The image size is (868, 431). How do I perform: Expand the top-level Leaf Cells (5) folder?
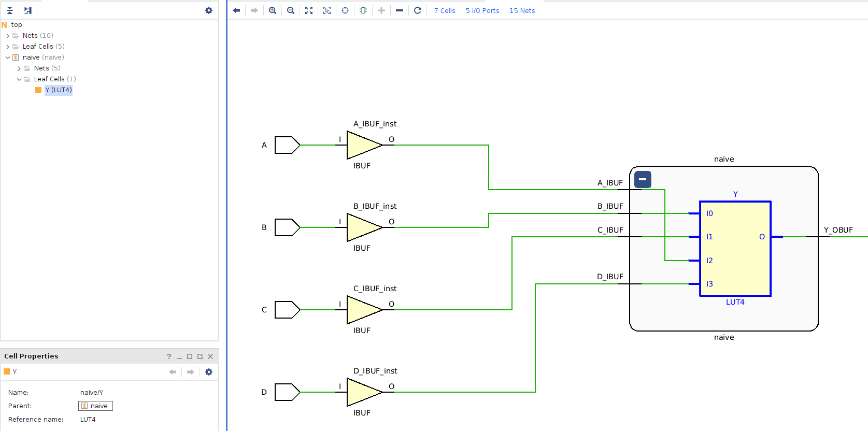8,47
